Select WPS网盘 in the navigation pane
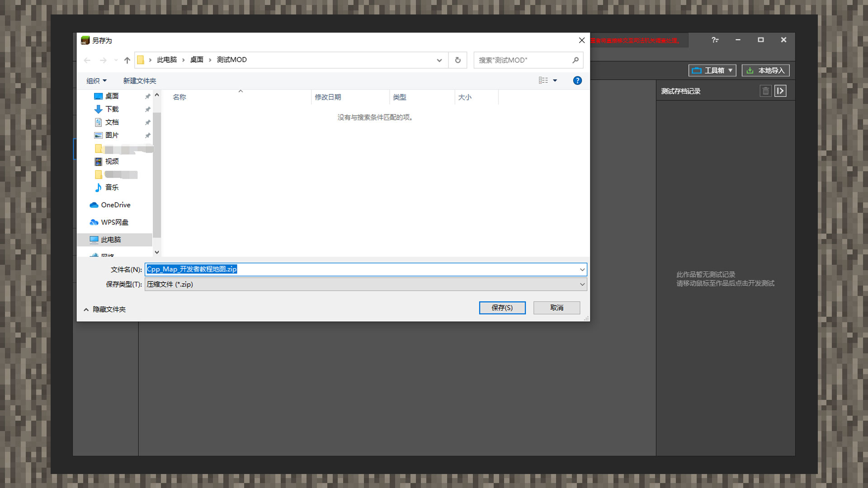The width and height of the screenshot is (868, 488). coord(115,222)
